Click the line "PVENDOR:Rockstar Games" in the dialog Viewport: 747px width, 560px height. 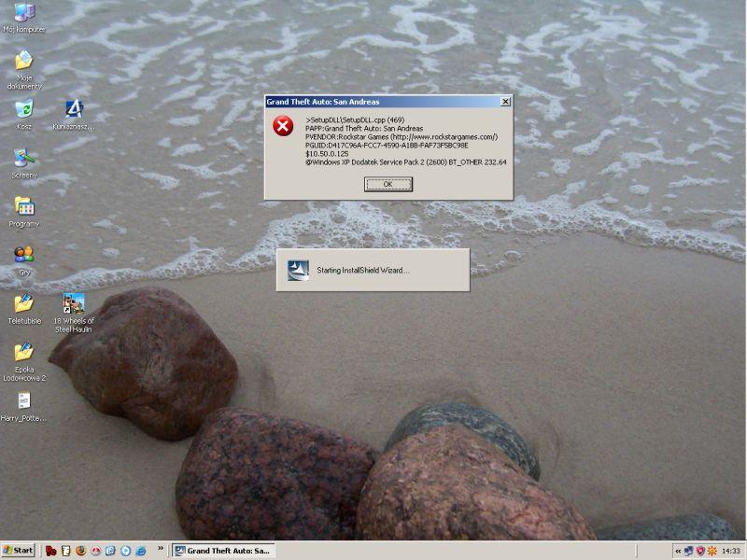coord(402,136)
